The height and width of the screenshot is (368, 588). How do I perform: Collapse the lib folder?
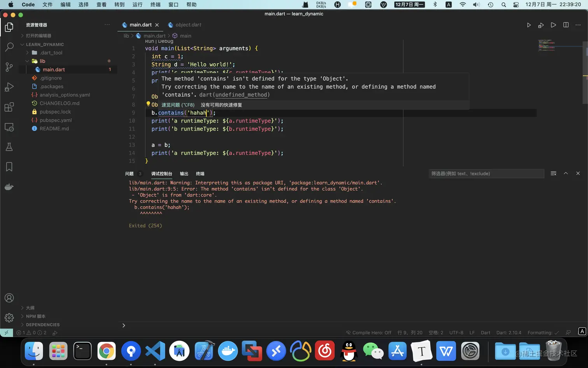point(68,61)
